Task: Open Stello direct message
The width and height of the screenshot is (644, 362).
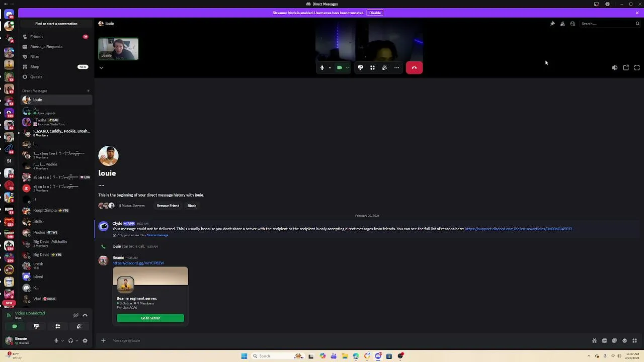Action: pyautogui.click(x=56, y=222)
